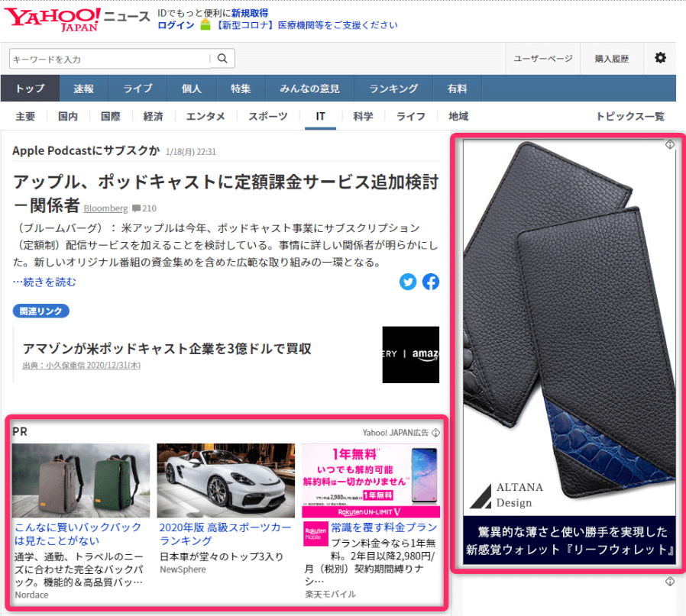Switch to the 有料 tab
The height and width of the screenshot is (616, 686).
(x=457, y=89)
